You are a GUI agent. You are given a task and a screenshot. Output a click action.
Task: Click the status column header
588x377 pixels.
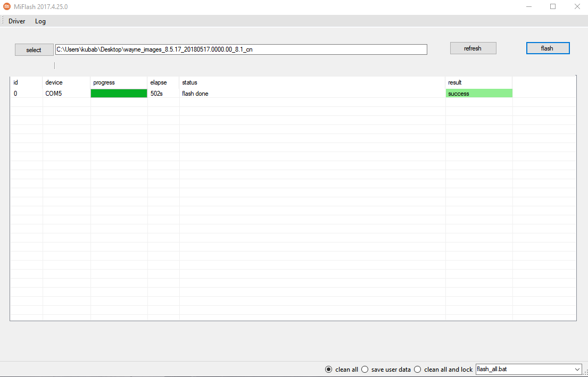pos(189,82)
